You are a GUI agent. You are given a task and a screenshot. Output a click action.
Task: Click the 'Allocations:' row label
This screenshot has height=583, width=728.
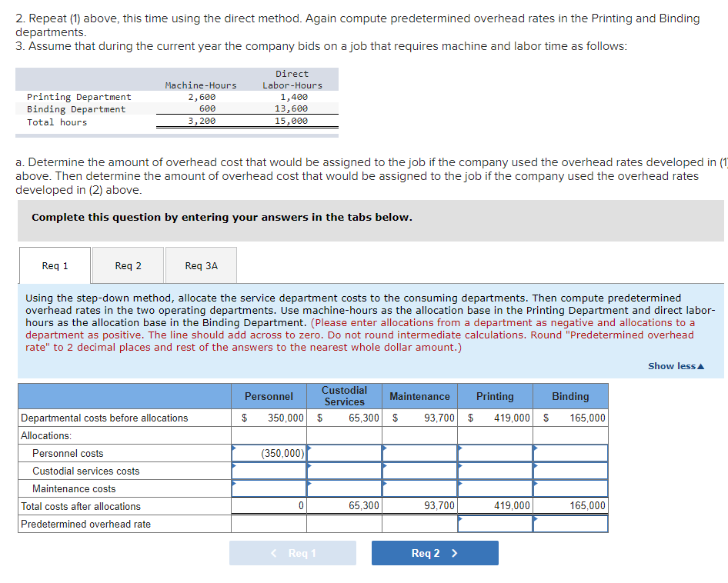(46, 435)
